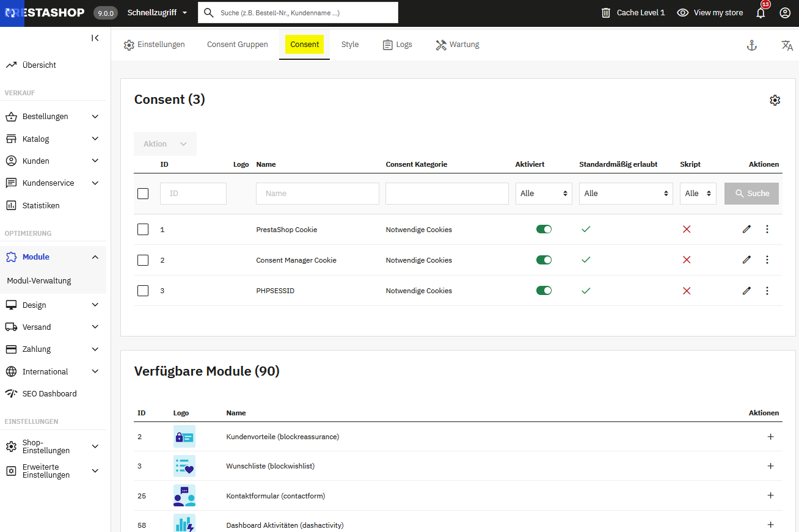The image size is (799, 532).
Task: Add Kundenvorteile module with plus icon
Action: coord(770,437)
